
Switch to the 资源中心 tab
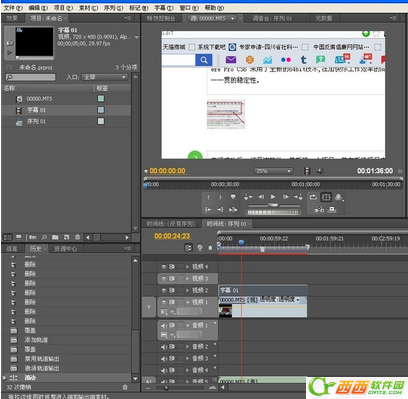[65, 249]
